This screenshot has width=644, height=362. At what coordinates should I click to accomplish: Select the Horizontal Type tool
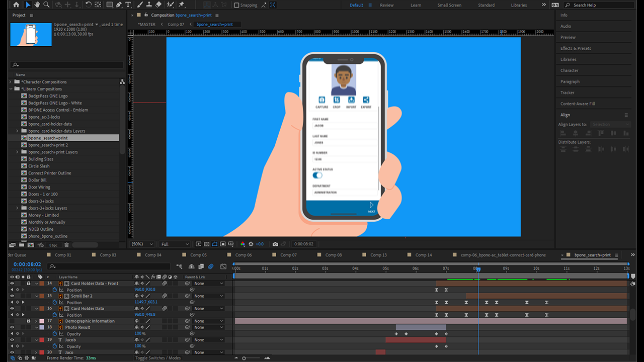pos(128,5)
